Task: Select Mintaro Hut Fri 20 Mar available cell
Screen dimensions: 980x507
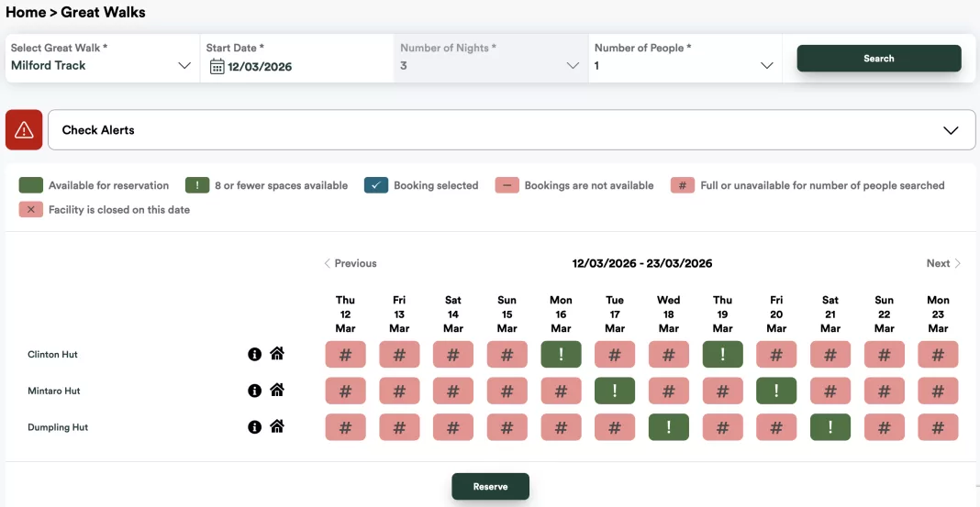Action: [776, 391]
